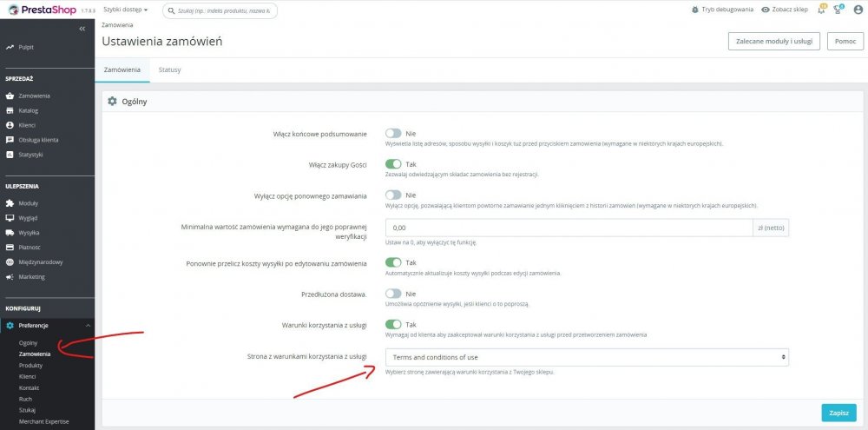Collapse the Preferencje menu section
The width and height of the screenshot is (868, 430).
(88, 325)
